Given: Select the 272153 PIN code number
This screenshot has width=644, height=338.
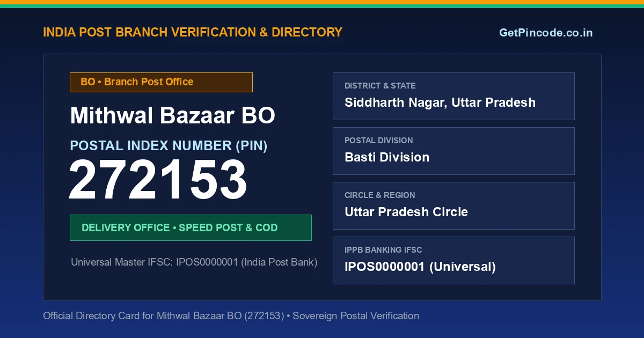Looking at the screenshot, I should [x=158, y=180].
